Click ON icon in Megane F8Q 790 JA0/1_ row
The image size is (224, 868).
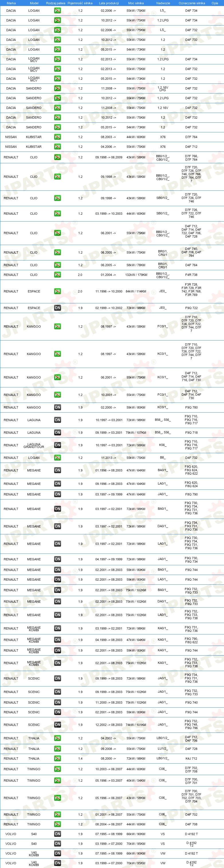(x=57, y=494)
